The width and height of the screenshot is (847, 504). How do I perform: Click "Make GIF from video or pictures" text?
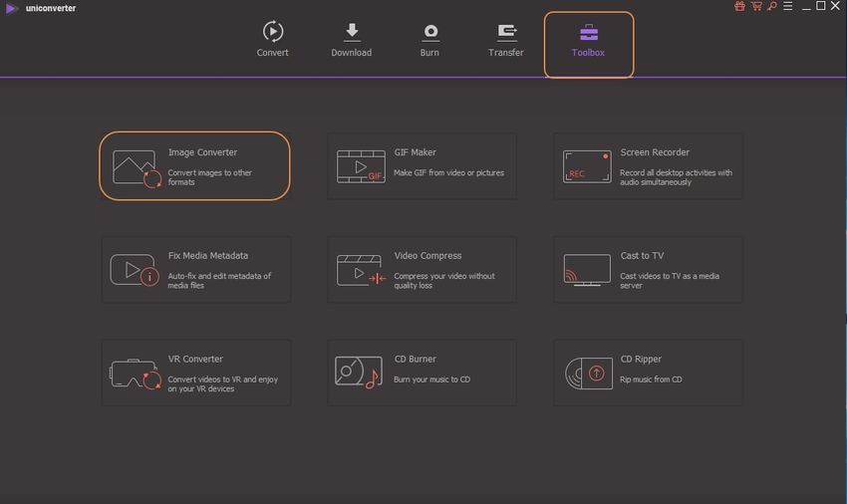point(448,172)
